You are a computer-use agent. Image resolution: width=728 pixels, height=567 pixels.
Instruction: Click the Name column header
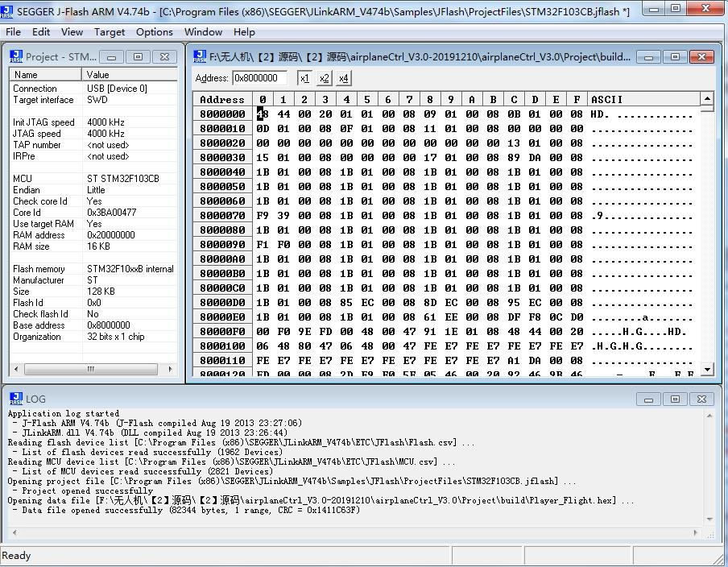(45, 75)
